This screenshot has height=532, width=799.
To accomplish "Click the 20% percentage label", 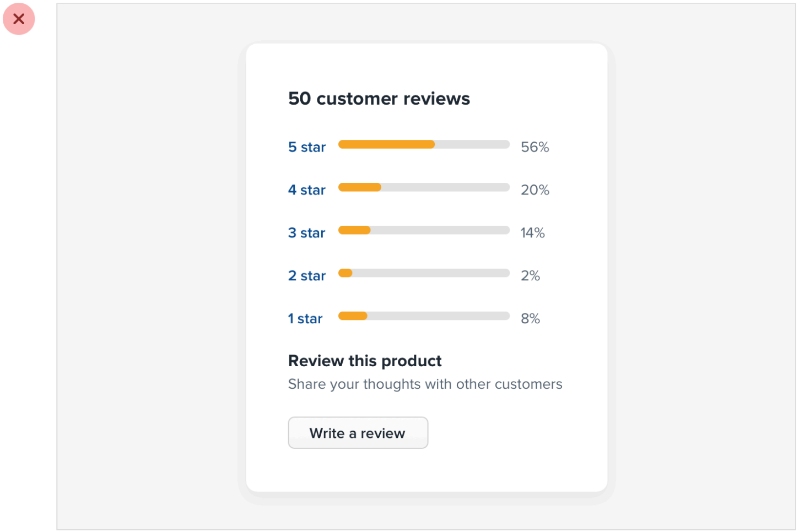I will [x=535, y=190].
